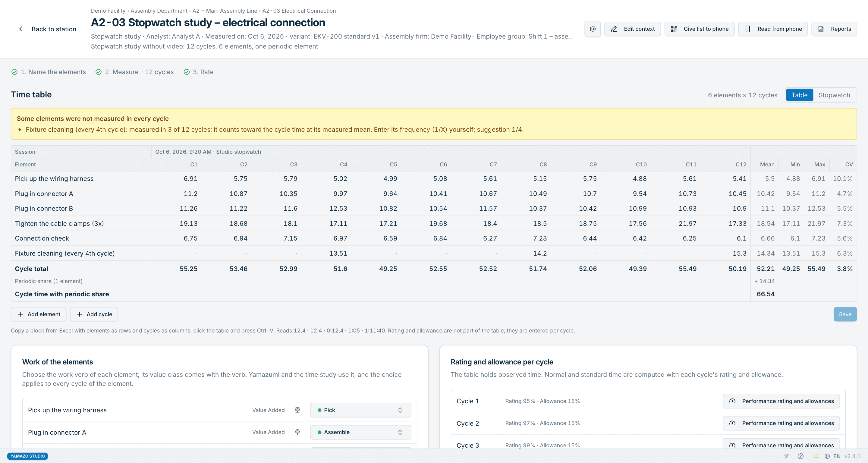Click the document icon on Reports

click(x=821, y=29)
